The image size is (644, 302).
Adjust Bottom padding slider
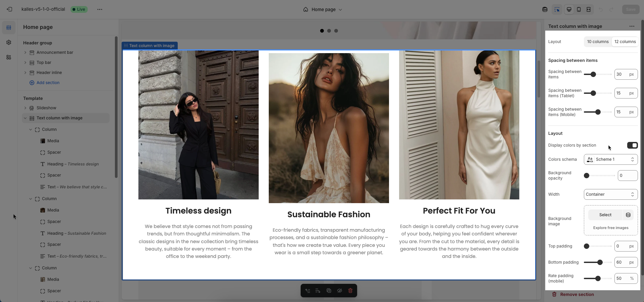click(x=598, y=262)
